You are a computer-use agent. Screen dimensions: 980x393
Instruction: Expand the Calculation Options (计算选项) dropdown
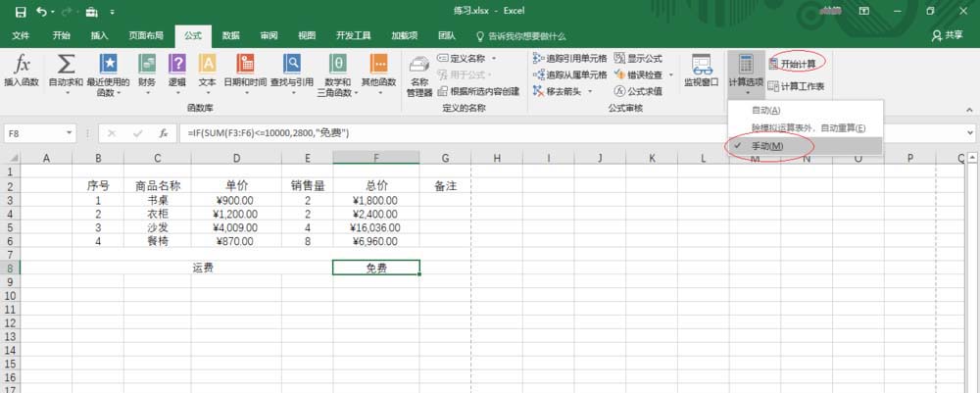tap(745, 73)
